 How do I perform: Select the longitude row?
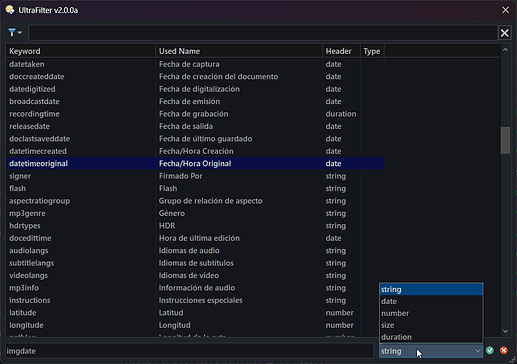click(195, 325)
